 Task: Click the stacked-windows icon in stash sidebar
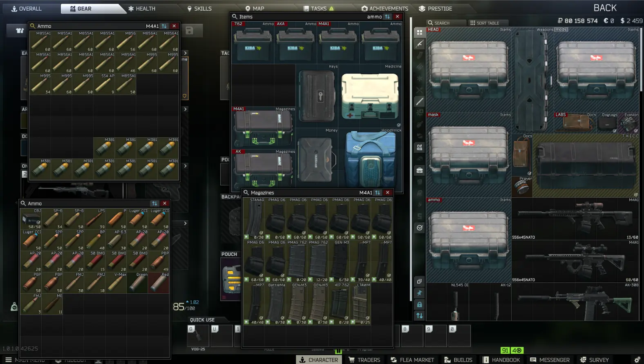tap(419, 281)
